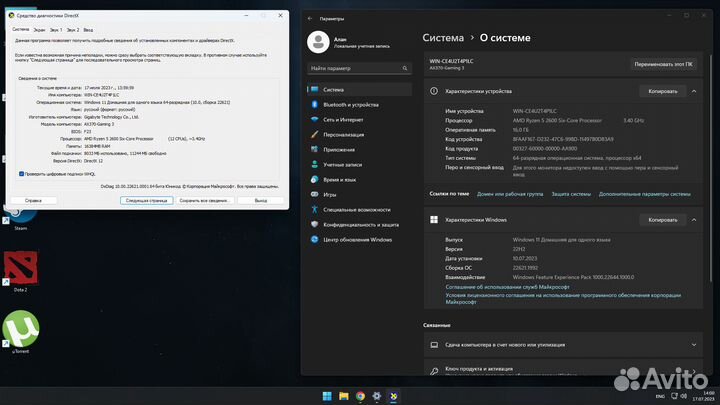Image resolution: width=720 pixels, height=405 pixels.
Task: Click the Dota 2 desktop shortcut
Action: pyautogui.click(x=21, y=272)
